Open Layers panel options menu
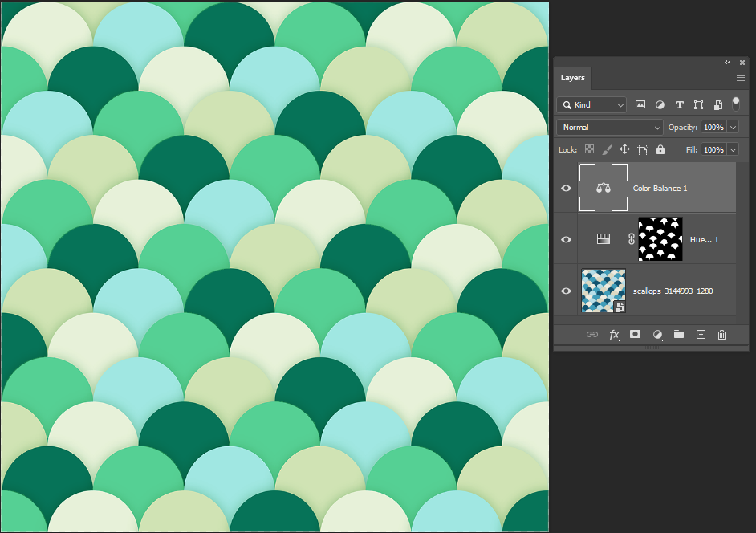This screenshot has width=756, height=533. coord(741,78)
